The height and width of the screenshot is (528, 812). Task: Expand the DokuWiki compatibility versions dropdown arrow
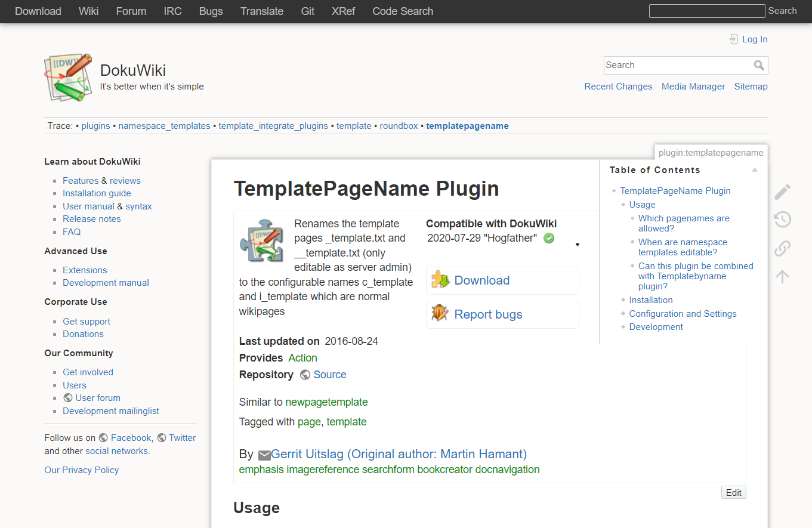577,245
